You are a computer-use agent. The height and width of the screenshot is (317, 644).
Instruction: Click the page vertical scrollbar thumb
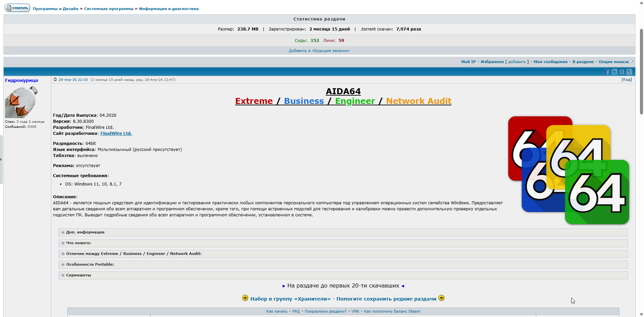tap(641, 71)
